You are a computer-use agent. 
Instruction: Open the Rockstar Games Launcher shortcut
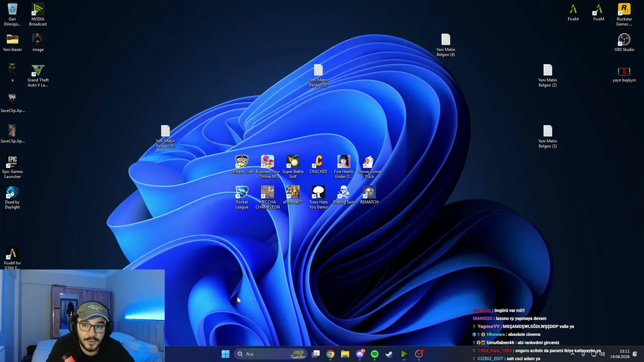click(624, 15)
